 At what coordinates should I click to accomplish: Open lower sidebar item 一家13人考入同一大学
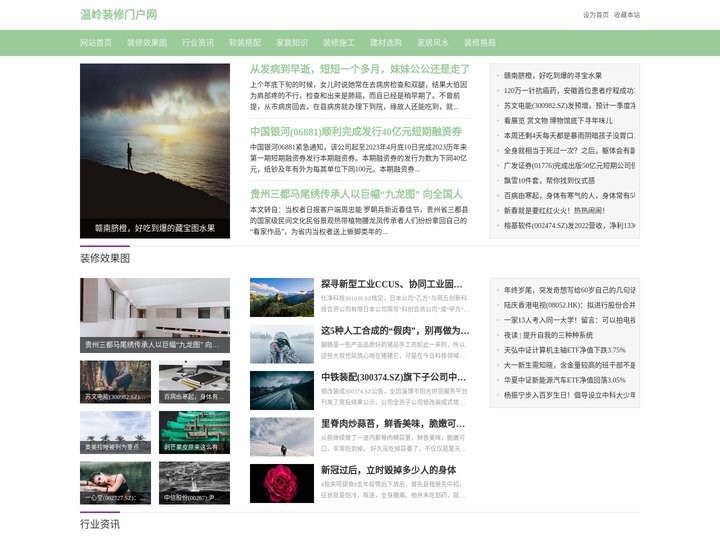[569, 320]
